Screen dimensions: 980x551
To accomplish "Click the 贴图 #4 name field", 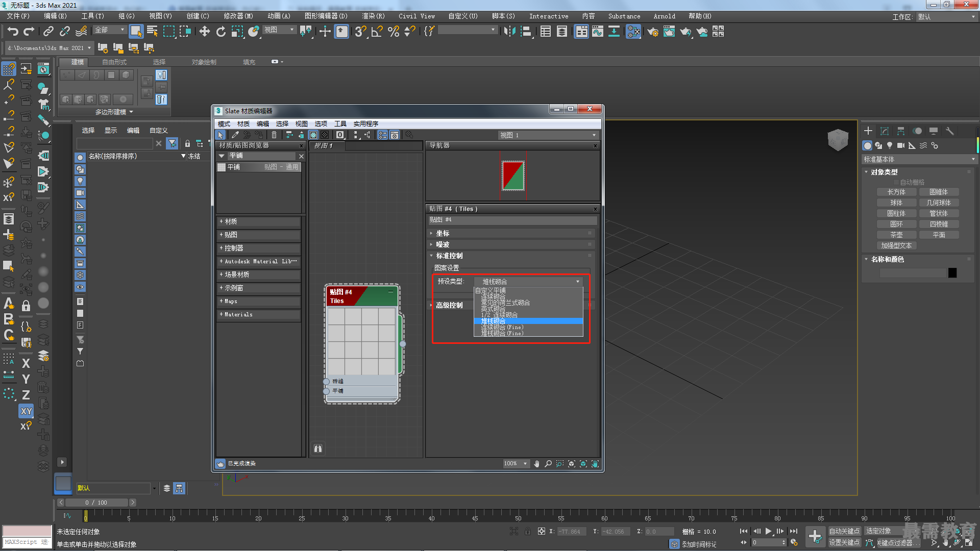I will [512, 220].
